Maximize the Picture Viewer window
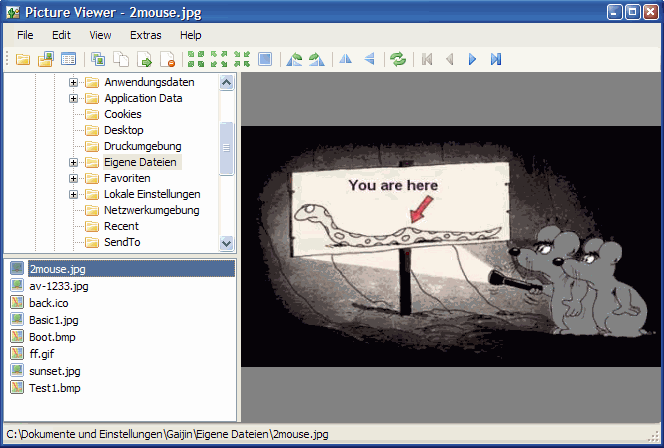The width and height of the screenshot is (664, 448). tap(633, 12)
